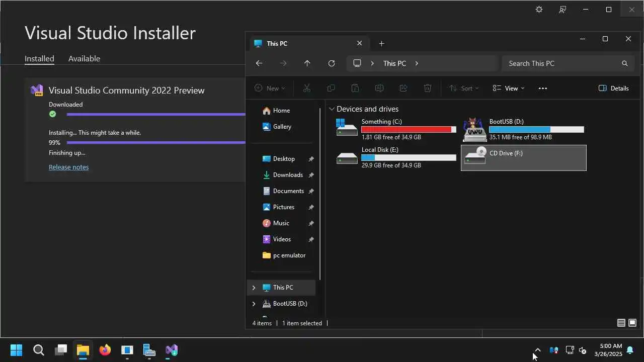The height and width of the screenshot is (362, 644).
Task: Refresh the This PC view
Action: [x=332, y=63]
